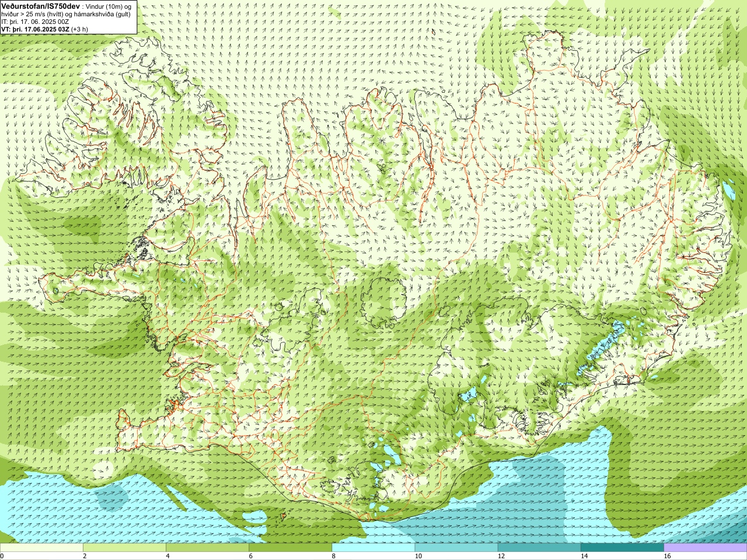Click the '4' label on the wind scale
This screenshot has height=560, width=747.
tap(168, 556)
